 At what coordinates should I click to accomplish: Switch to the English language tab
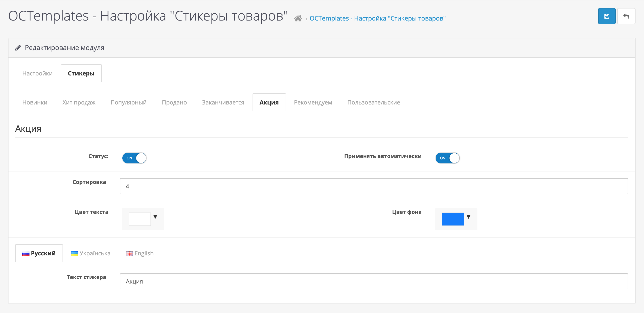point(140,253)
